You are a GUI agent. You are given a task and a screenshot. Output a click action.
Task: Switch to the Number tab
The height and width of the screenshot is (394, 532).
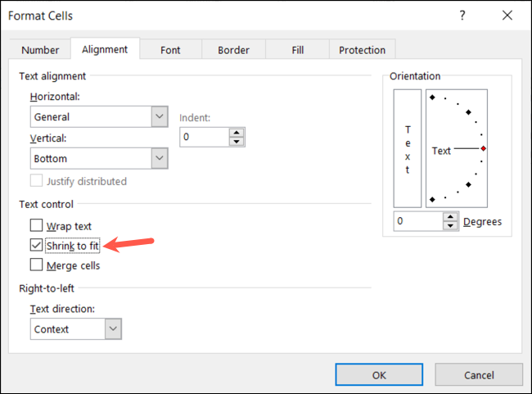tap(40, 50)
